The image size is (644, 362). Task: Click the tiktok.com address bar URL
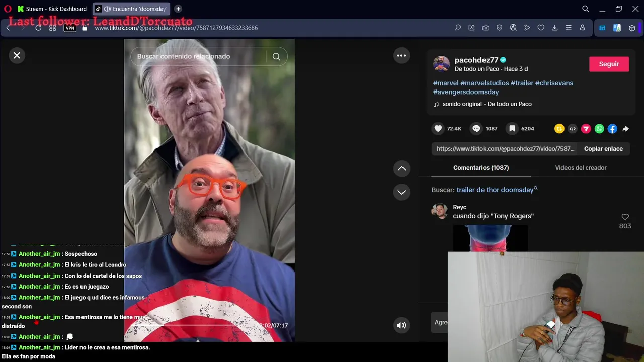coord(176,28)
